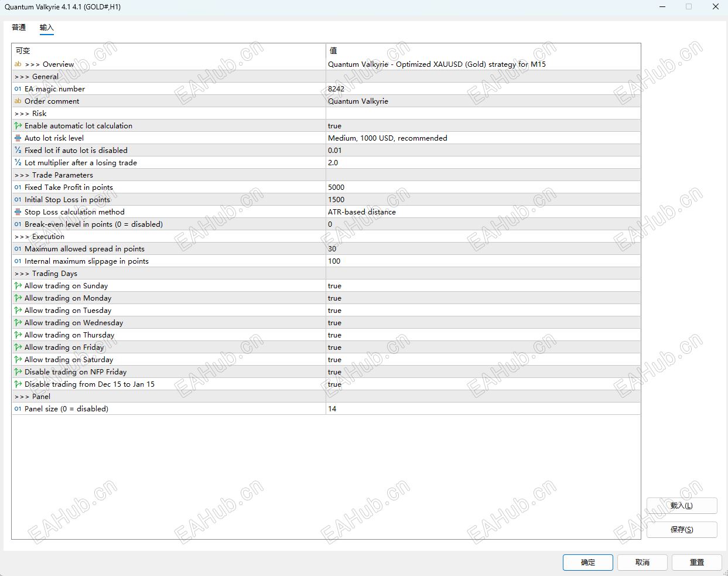
Task: Select the 输入 tab
Action: (x=47, y=28)
